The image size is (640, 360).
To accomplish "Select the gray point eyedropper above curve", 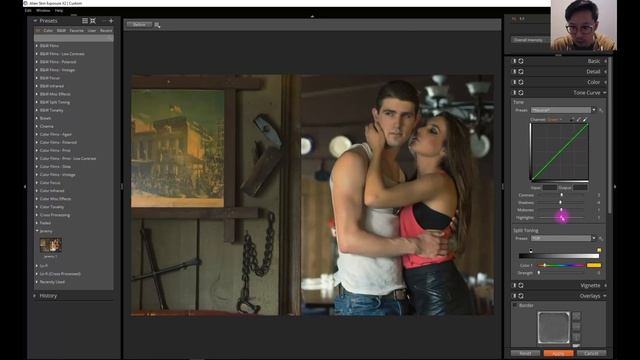I will tap(579, 119).
